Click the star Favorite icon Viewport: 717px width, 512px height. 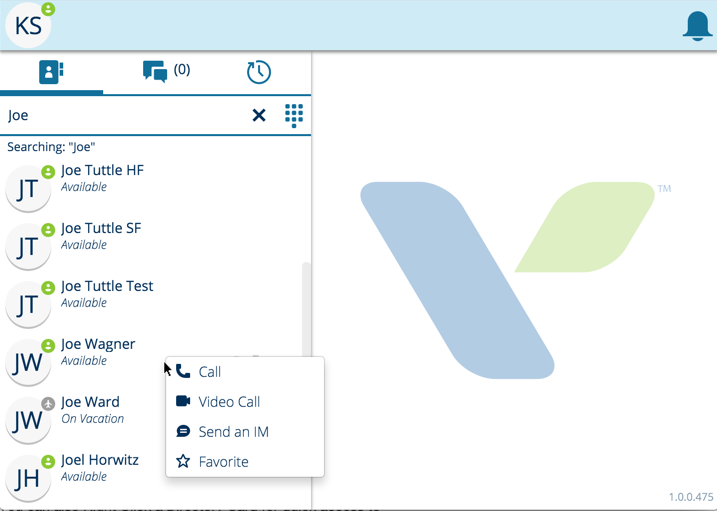click(183, 461)
